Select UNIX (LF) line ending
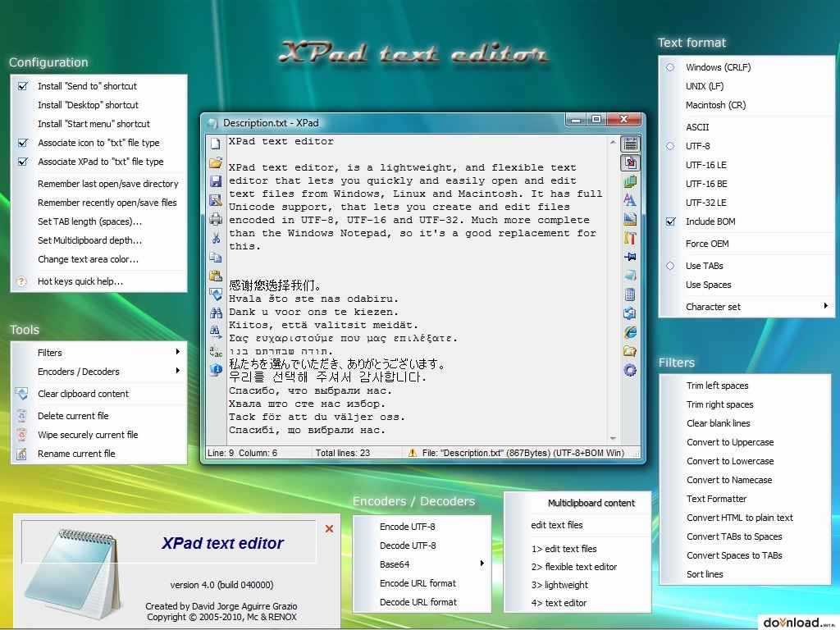 (746, 86)
